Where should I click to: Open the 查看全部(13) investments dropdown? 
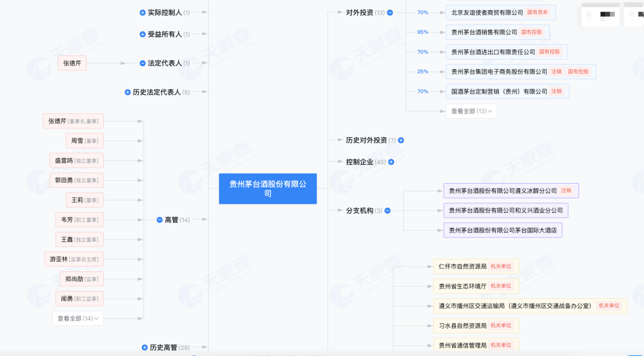click(471, 111)
